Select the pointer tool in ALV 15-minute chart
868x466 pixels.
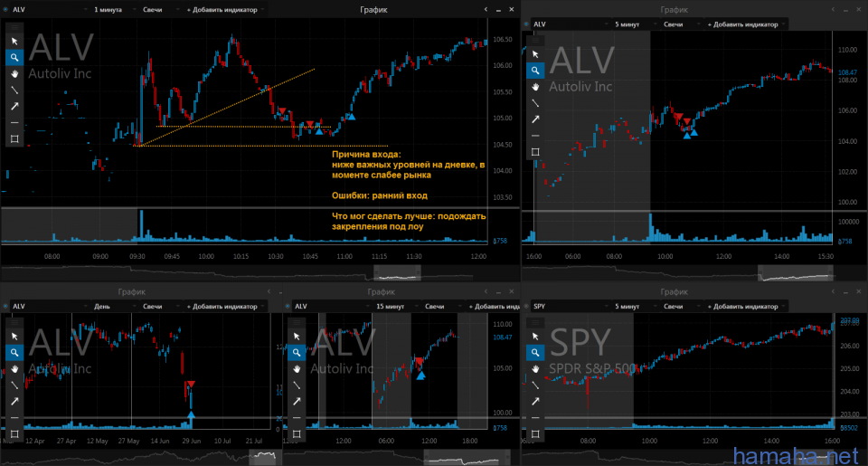click(297, 337)
